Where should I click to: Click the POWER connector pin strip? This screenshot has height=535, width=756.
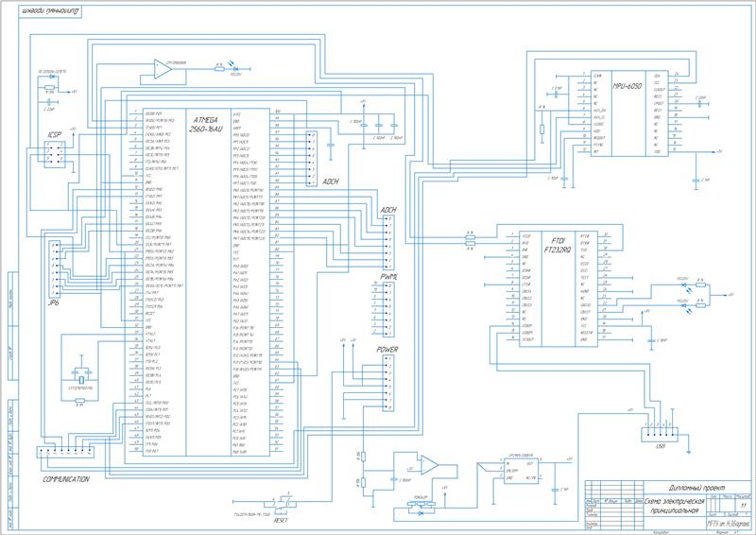click(x=388, y=384)
